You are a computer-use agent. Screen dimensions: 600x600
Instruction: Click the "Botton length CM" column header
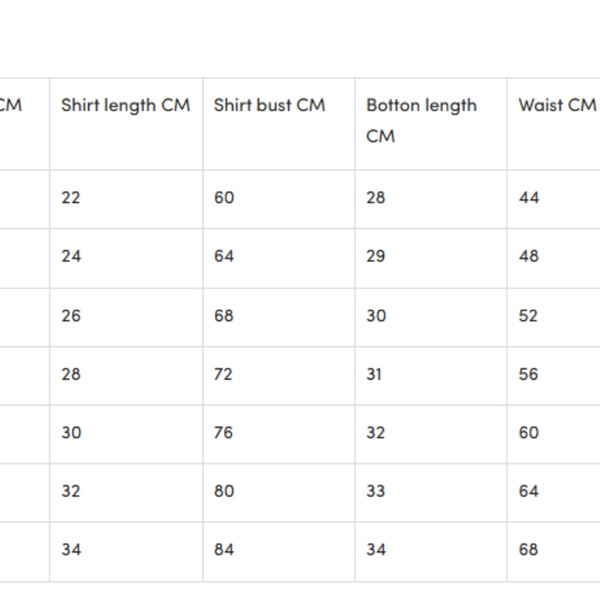(421, 119)
